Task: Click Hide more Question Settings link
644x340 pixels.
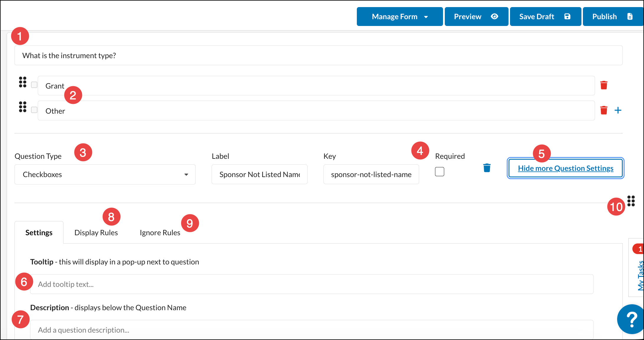Action: click(x=565, y=168)
